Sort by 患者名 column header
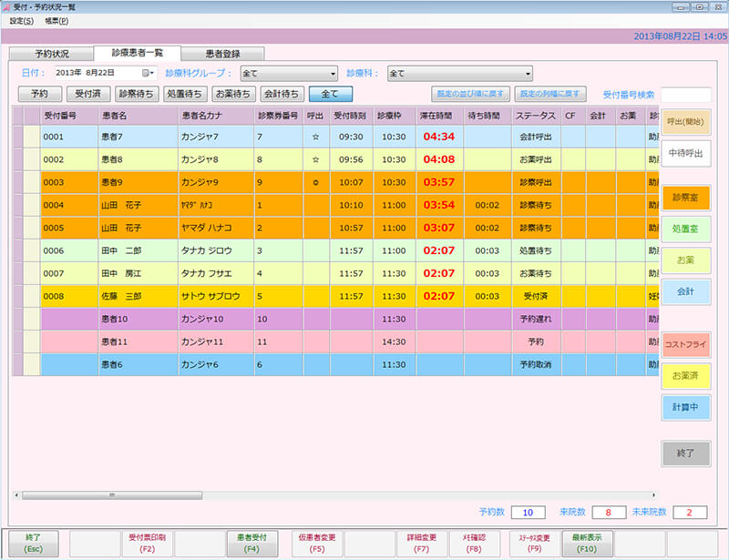Image resolution: width=729 pixels, height=560 pixels. coord(139,116)
